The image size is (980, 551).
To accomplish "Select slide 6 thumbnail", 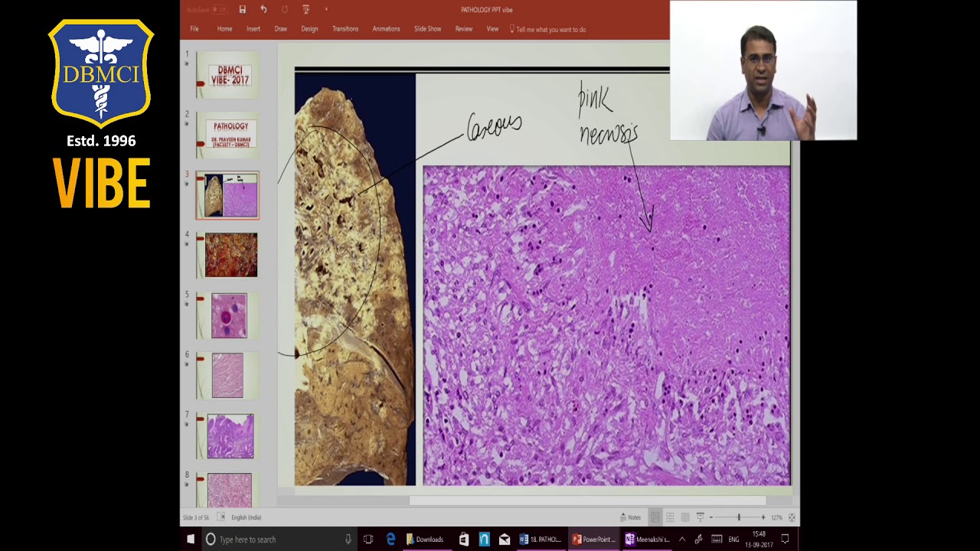I will (x=227, y=375).
